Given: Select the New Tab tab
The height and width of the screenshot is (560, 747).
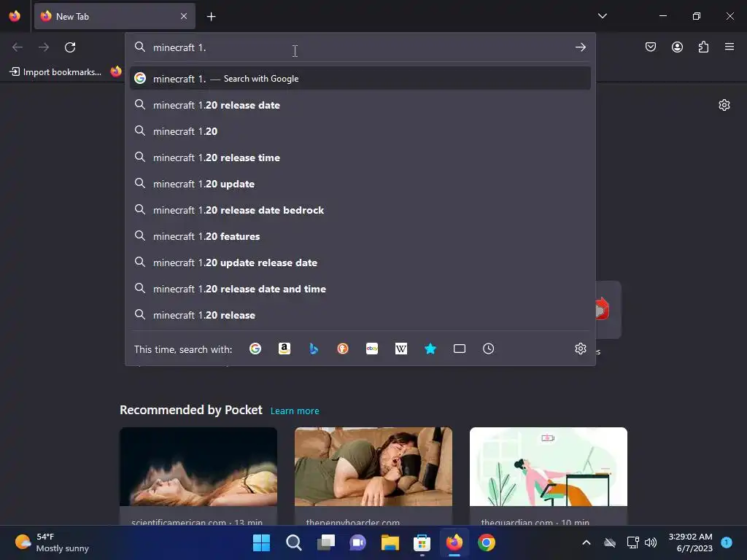Looking at the screenshot, I should 115,16.
